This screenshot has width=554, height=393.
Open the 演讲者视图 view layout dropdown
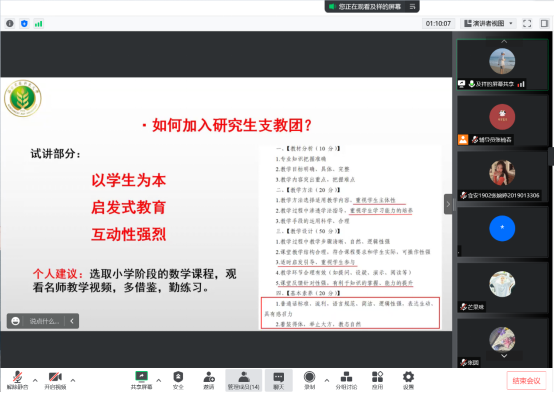[x=488, y=23]
